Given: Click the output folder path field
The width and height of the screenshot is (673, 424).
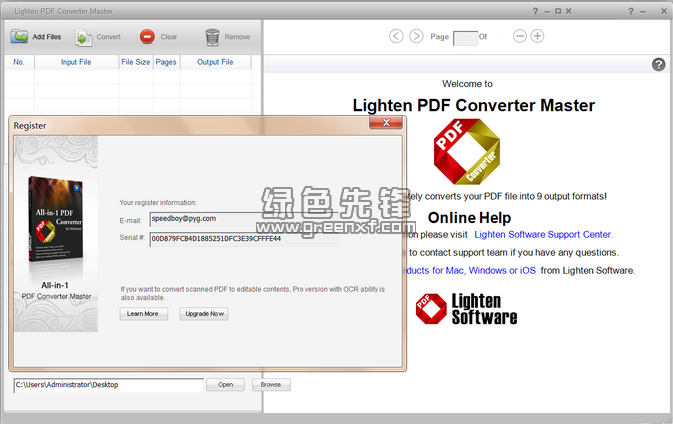Looking at the screenshot, I should [109, 385].
